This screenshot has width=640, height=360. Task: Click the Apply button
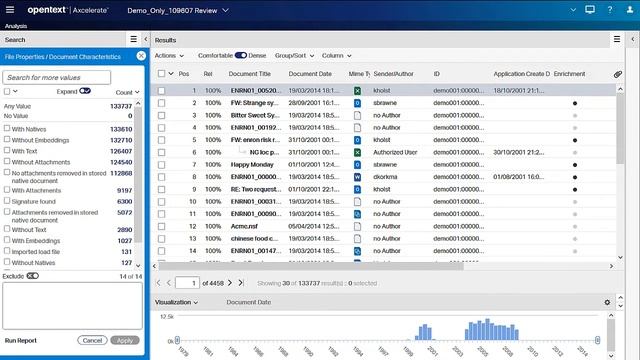(125, 340)
